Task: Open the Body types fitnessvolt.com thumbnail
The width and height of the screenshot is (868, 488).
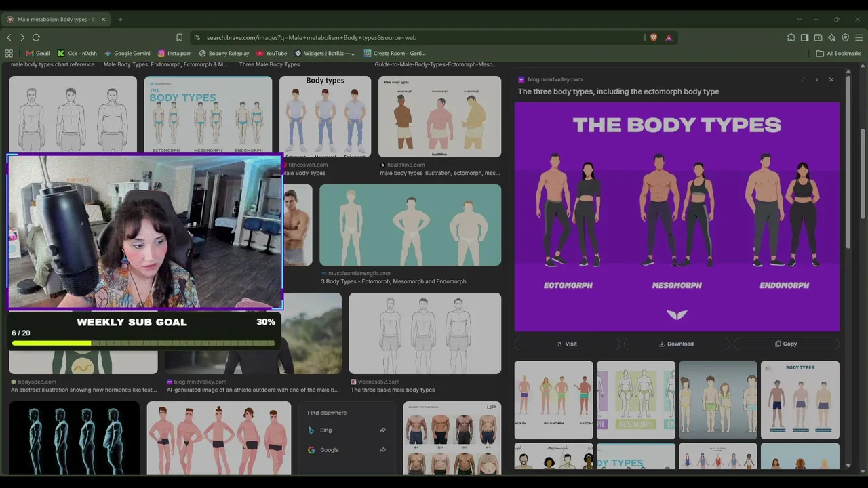Action: (x=325, y=117)
